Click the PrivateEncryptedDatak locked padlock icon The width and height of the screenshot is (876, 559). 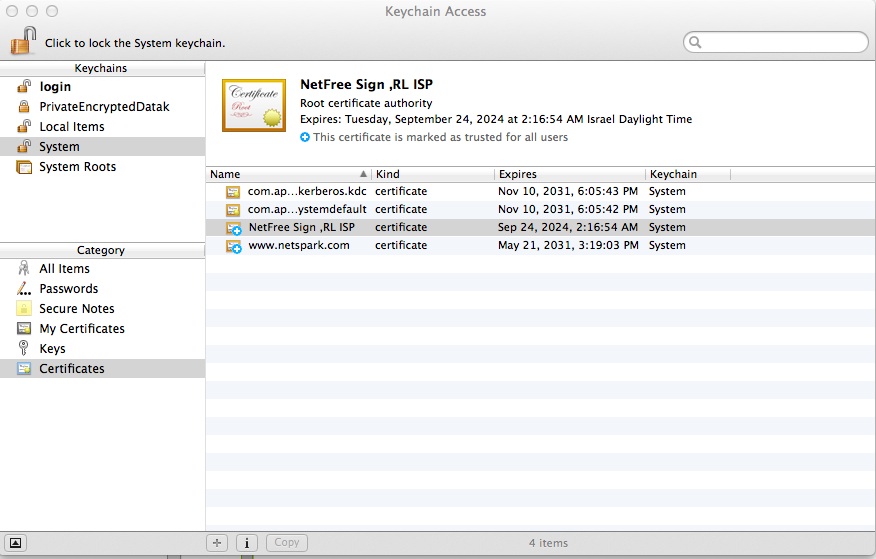pos(24,106)
